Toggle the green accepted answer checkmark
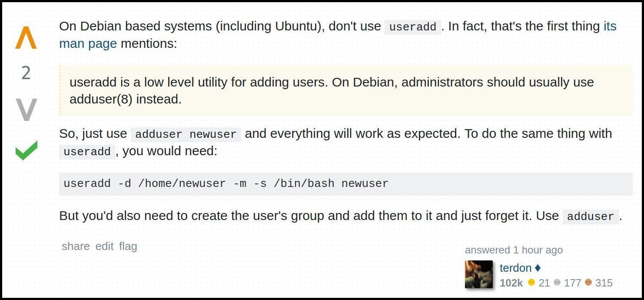Image resolution: width=644 pixels, height=300 pixels. coord(26,150)
